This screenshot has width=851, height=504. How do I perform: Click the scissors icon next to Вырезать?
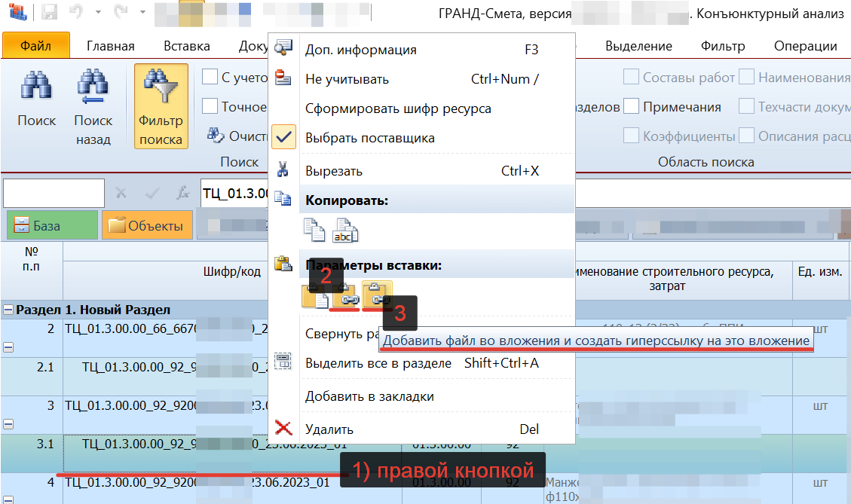click(x=283, y=170)
